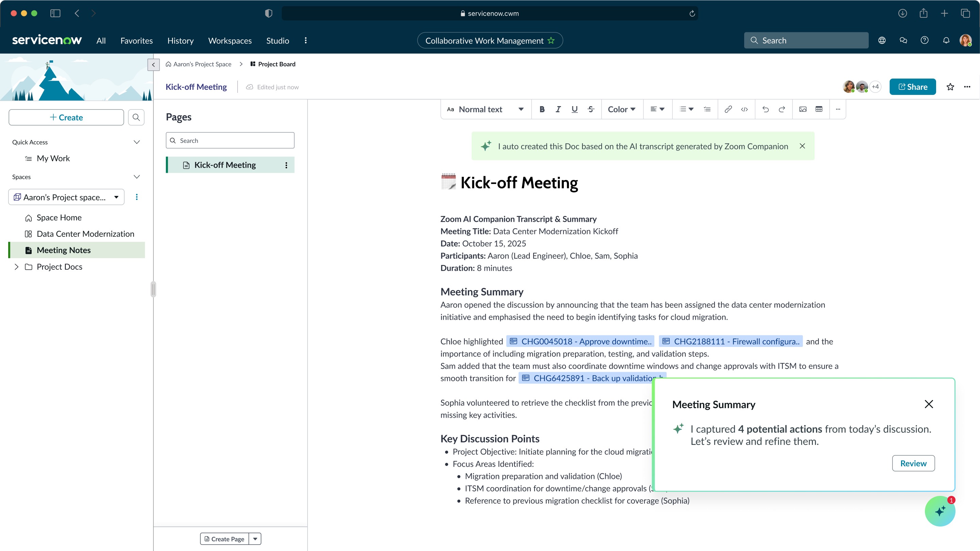Click the Share button
This screenshot has width=980, height=551.
coord(913,87)
